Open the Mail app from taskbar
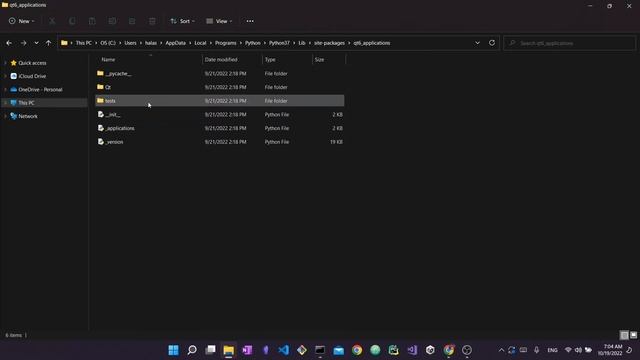 (338, 350)
